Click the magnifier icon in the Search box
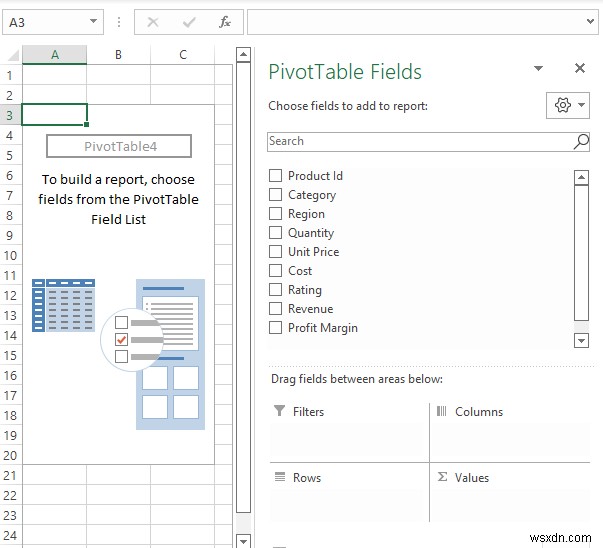603x548 pixels. (x=581, y=142)
